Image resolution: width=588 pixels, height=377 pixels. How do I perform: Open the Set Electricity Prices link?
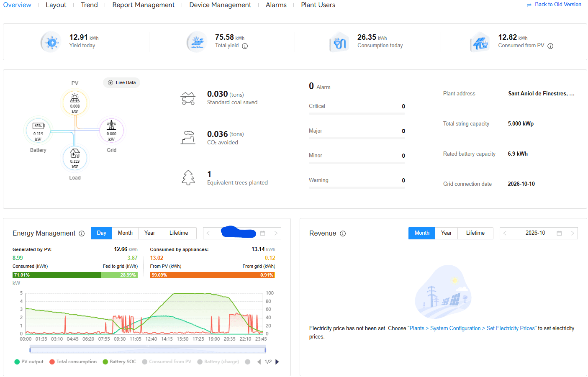(x=511, y=328)
